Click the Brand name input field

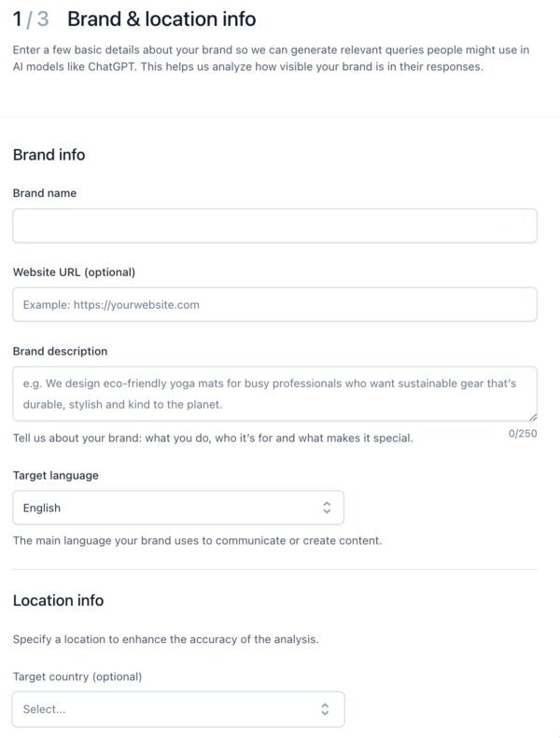point(274,226)
